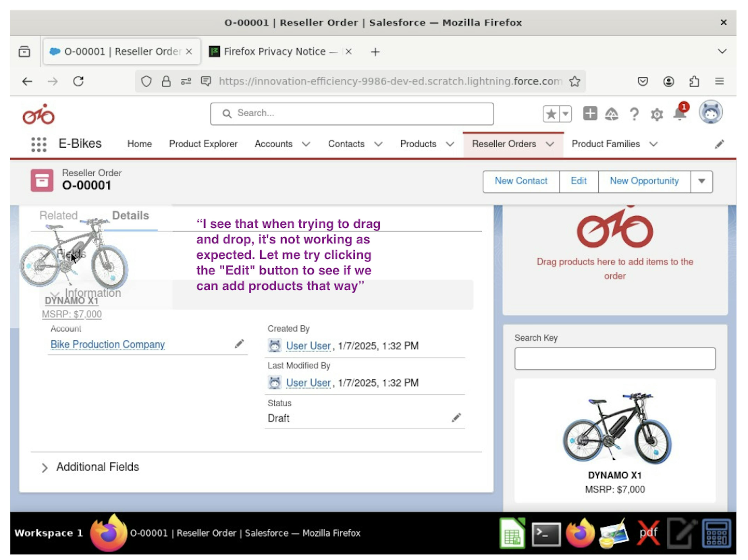This screenshot has width=748, height=560.
Task: Expand the Reseller Orders nav dropdown
Action: 550,144
